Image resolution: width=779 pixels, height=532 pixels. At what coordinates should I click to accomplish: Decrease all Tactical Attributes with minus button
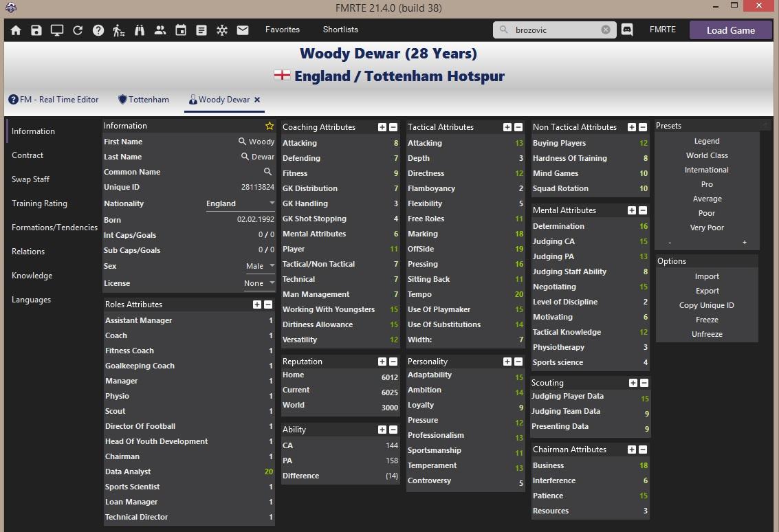518,127
